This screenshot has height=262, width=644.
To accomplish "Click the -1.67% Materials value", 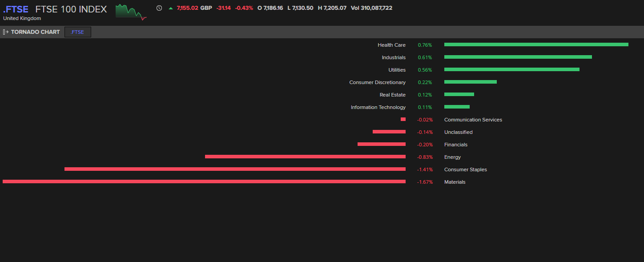I will tap(425, 182).
